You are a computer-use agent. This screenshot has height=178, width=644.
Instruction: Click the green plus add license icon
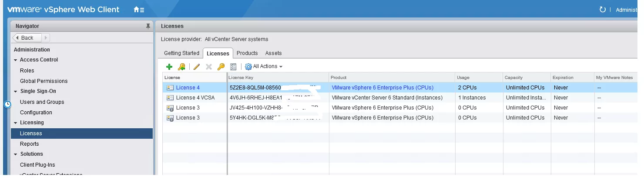[x=169, y=67]
